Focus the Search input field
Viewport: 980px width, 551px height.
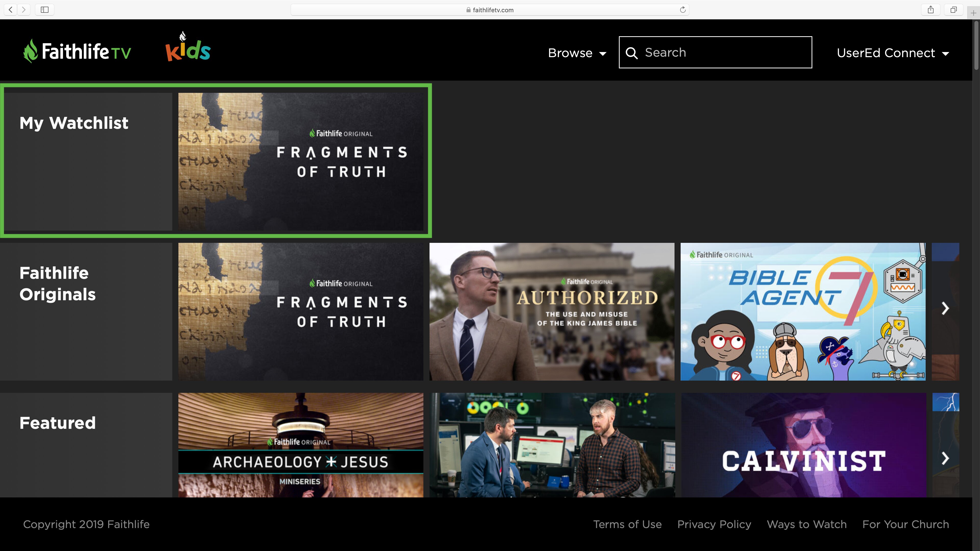click(715, 53)
